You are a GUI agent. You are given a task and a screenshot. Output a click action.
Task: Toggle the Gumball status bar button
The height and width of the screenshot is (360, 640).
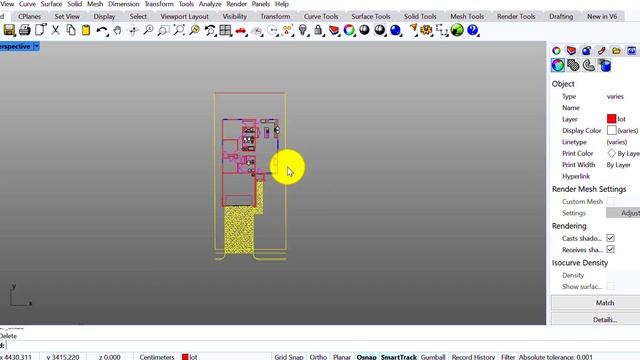click(433, 357)
